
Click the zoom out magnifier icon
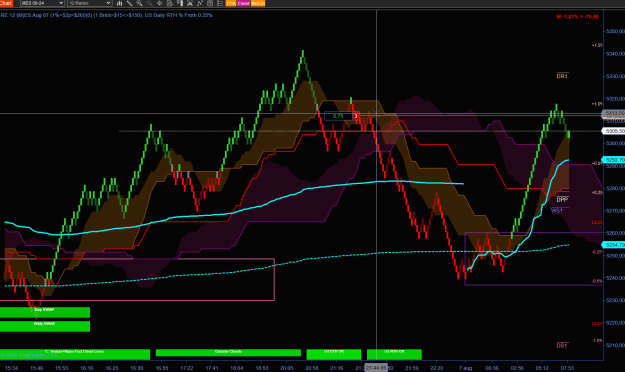149,3
